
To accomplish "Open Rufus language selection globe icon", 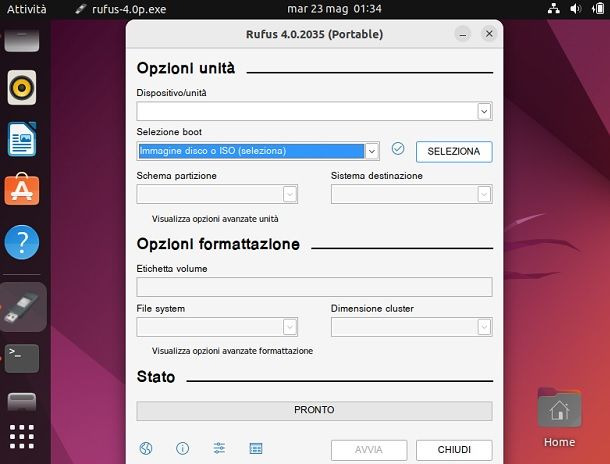I will click(x=146, y=448).
